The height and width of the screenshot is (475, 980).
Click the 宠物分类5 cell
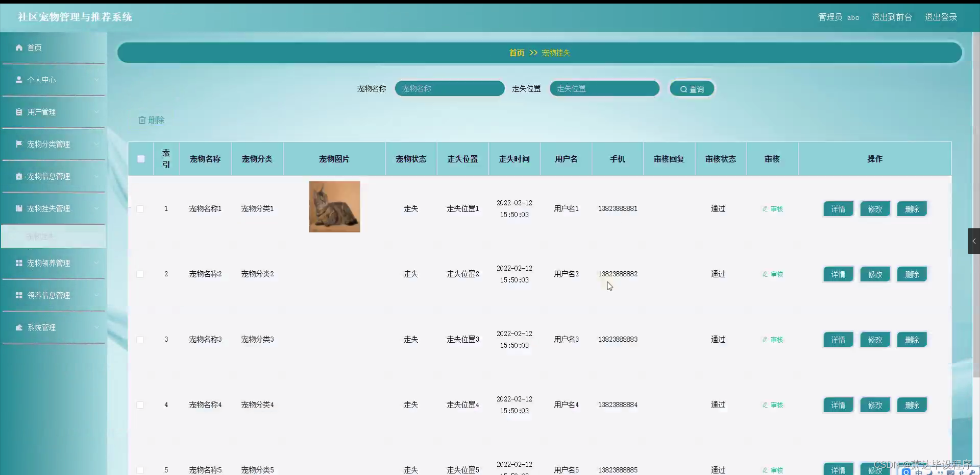point(257,470)
